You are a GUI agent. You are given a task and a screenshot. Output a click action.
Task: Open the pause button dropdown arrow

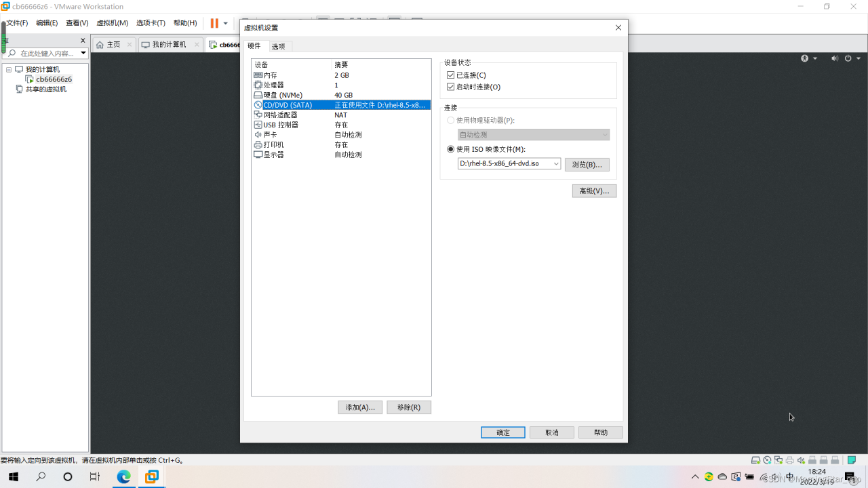tap(226, 24)
